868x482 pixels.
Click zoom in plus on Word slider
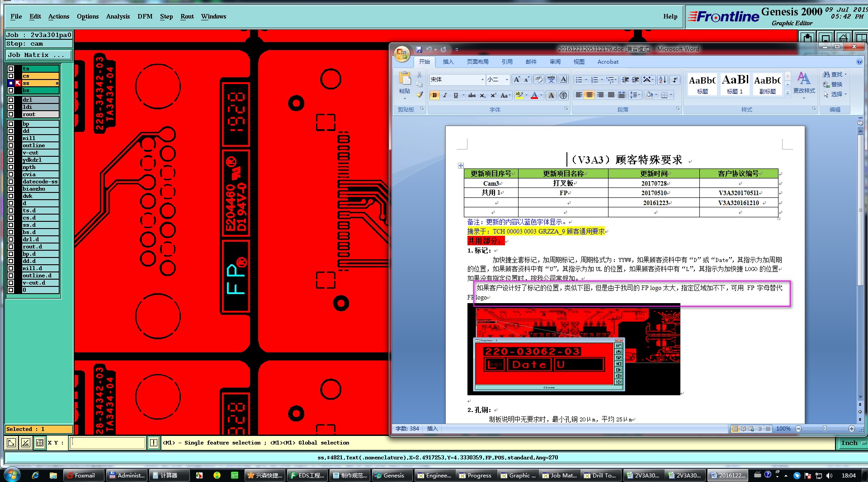(852, 429)
